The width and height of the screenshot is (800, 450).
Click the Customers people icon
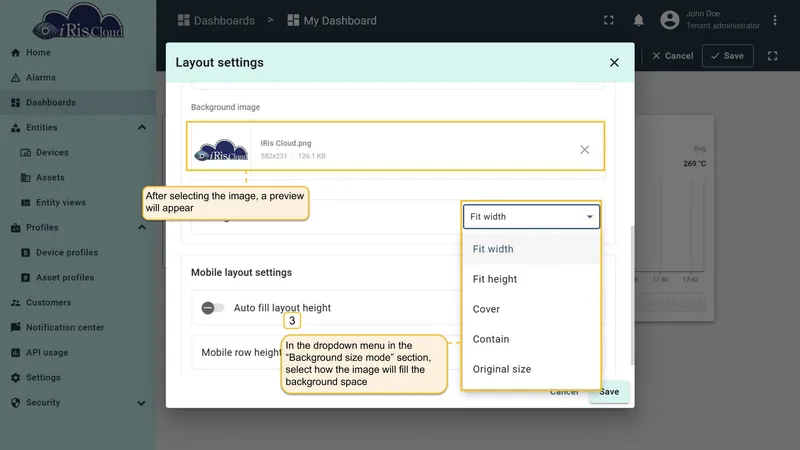coord(15,303)
